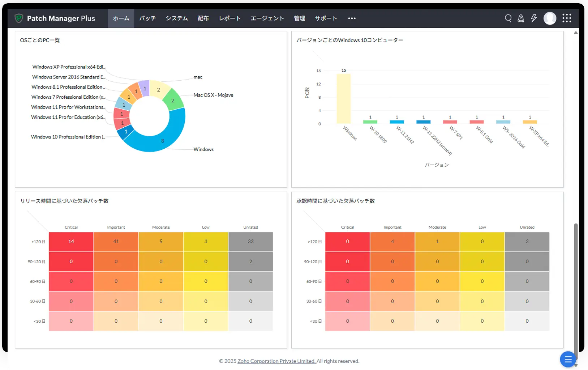Click the tall yellow Windows bar

(343, 99)
